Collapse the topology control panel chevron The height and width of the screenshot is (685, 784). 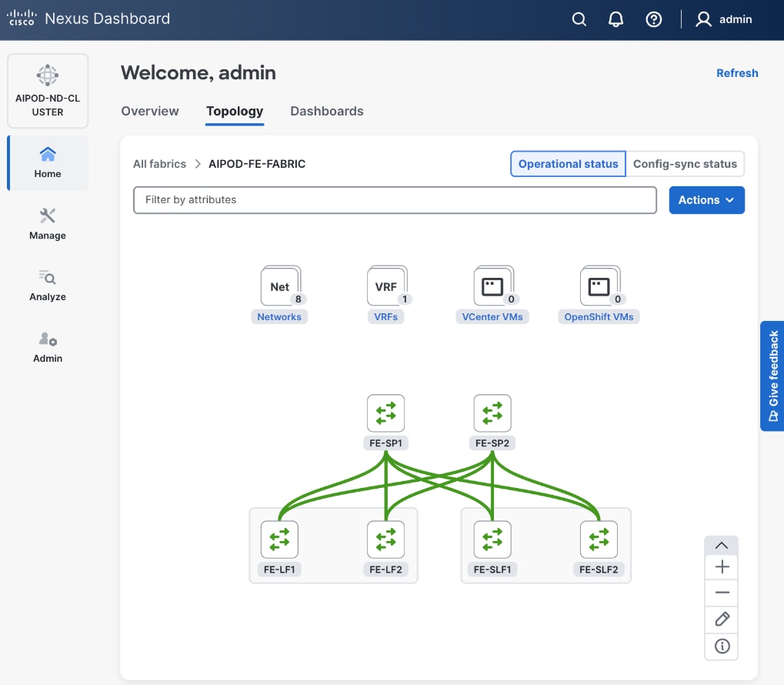pos(721,545)
